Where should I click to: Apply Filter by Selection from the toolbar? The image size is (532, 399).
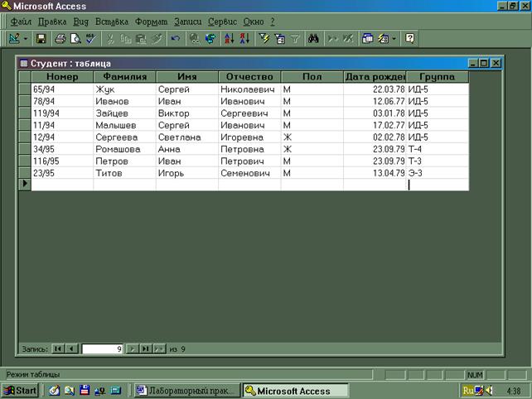pyautogui.click(x=265, y=38)
